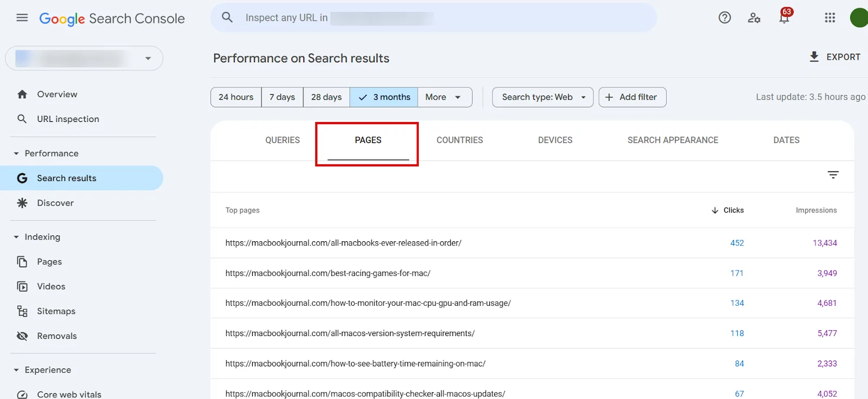The width and height of the screenshot is (868, 399).
Task: Click the 2,333 impressions value
Action: [x=827, y=364]
